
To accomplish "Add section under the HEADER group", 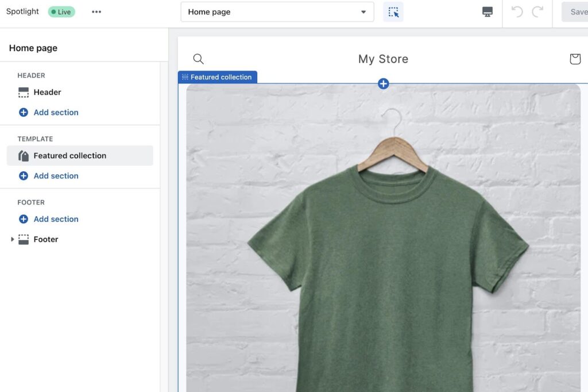I will pyautogui.click(x=56, y=113).
